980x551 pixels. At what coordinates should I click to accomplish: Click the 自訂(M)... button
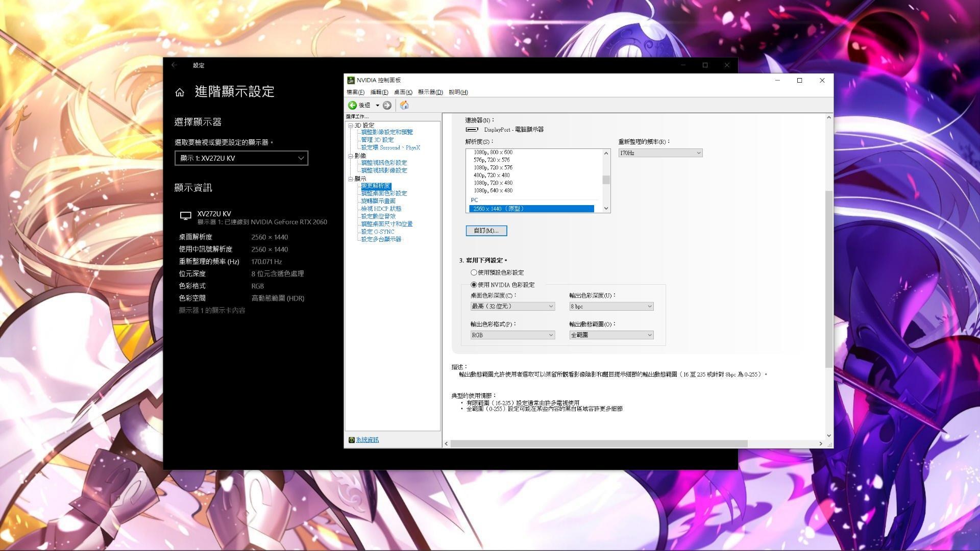[486, 231]
